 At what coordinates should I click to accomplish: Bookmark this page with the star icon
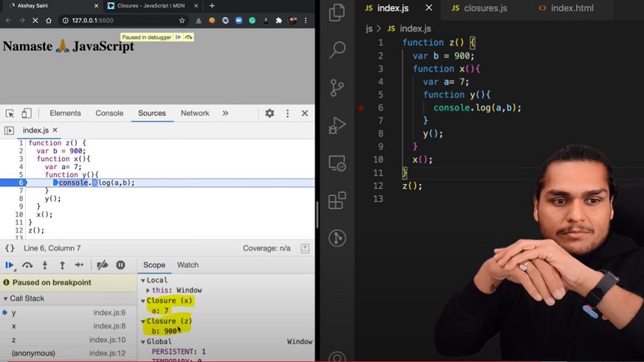[x=182, y=21]
